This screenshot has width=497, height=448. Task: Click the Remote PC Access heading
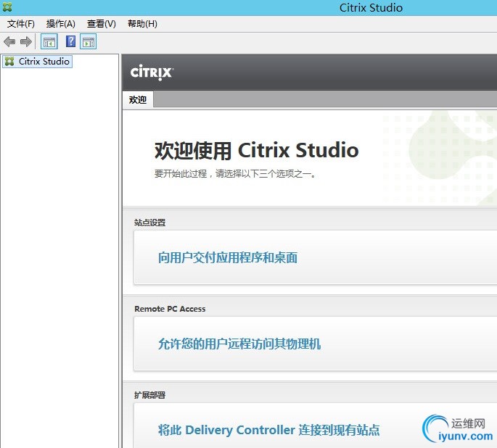(170, 309)
